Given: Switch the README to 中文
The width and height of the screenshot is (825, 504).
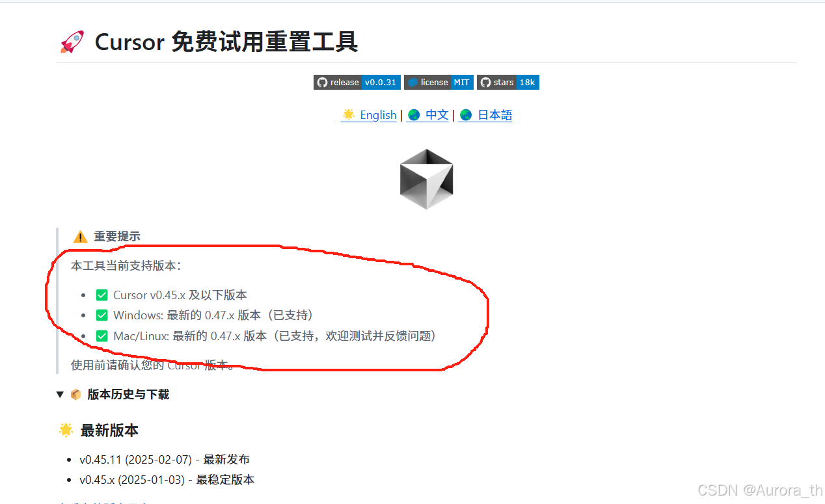Looking at the screenshot, I should tap(427, 115).
